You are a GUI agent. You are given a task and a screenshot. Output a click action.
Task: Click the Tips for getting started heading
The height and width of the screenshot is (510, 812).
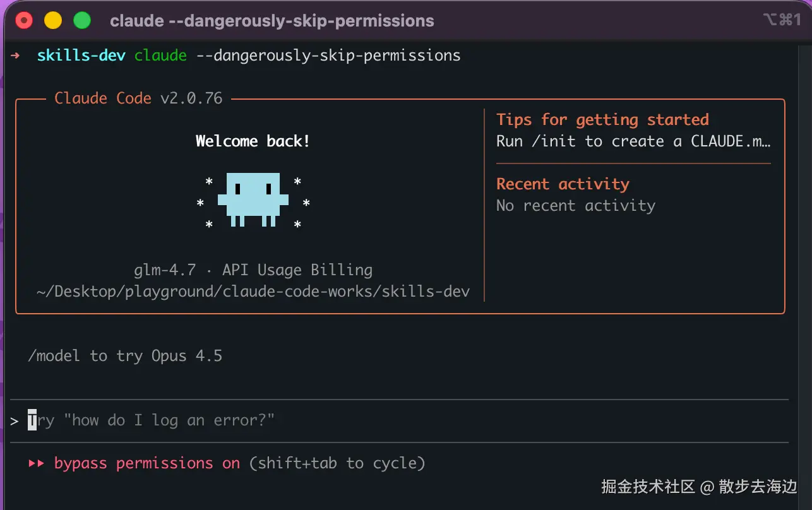602,120
